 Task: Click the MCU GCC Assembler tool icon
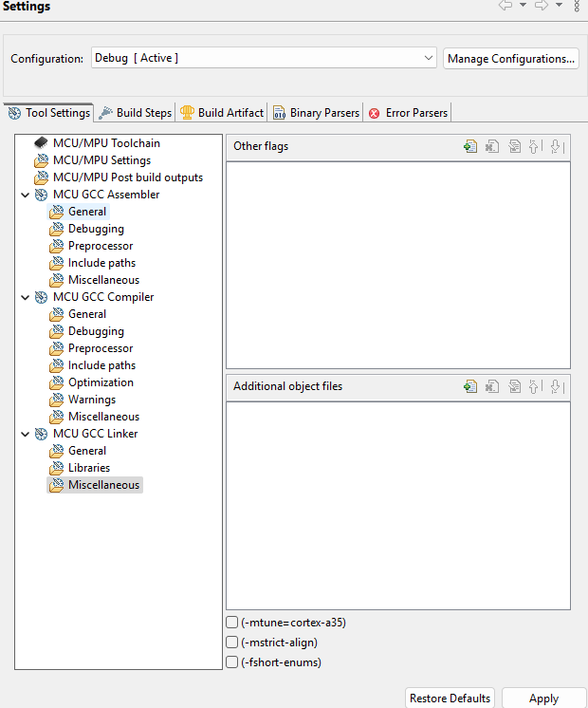point(41,195)
